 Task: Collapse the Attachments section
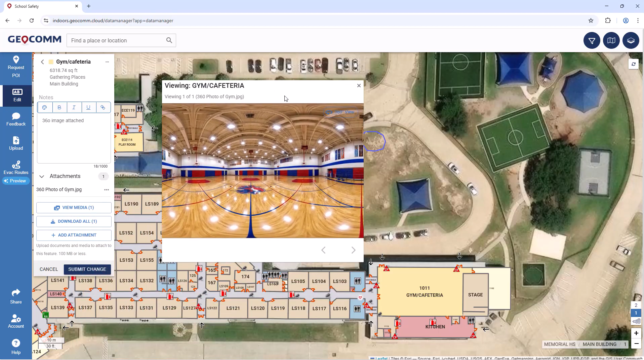pos(42,176)
